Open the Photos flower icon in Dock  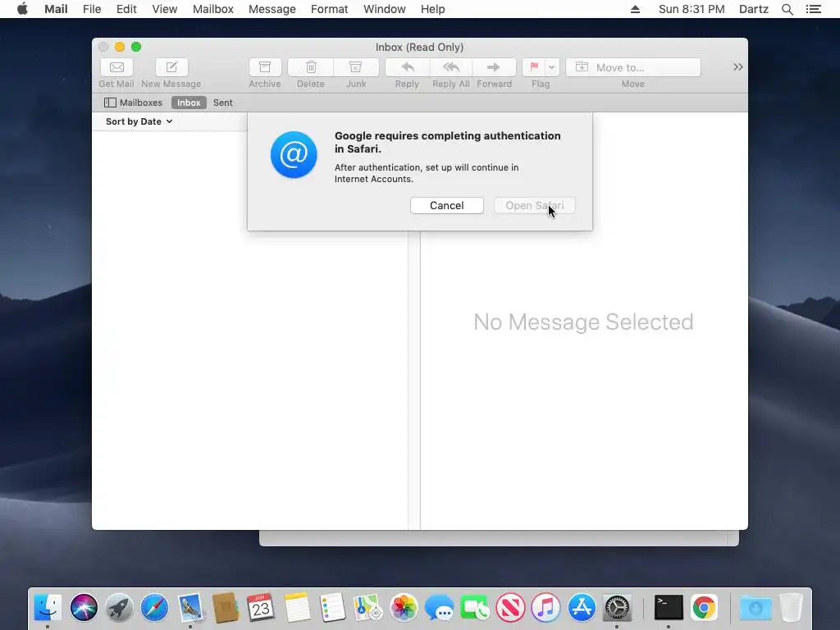coord(404,608)
